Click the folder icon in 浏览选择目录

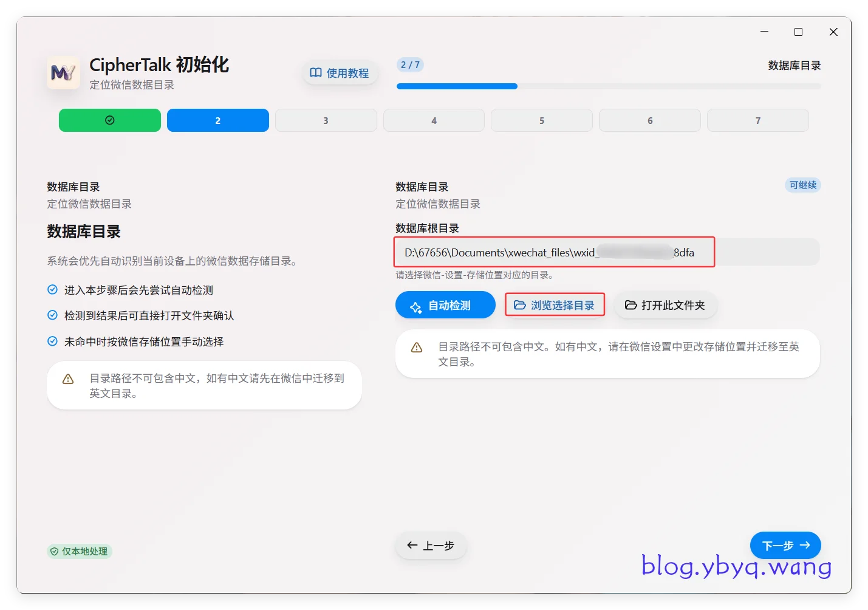[x=520, y=305]
